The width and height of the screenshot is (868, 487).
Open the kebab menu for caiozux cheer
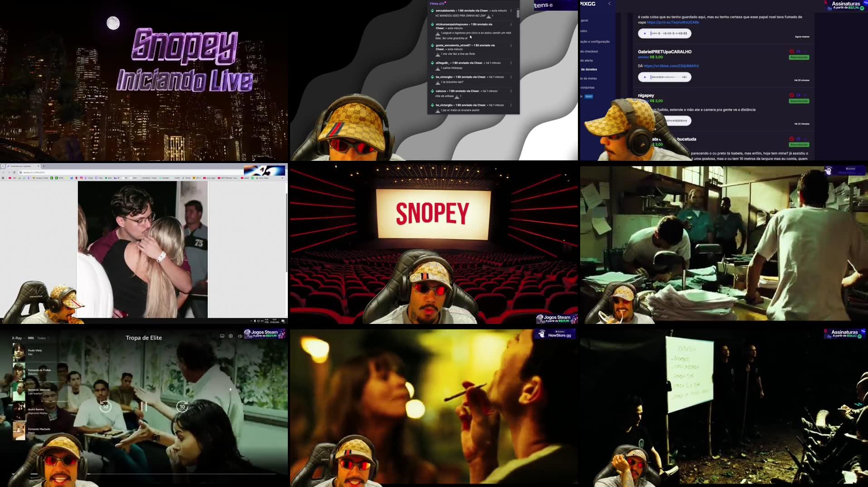tap(511, 91)
